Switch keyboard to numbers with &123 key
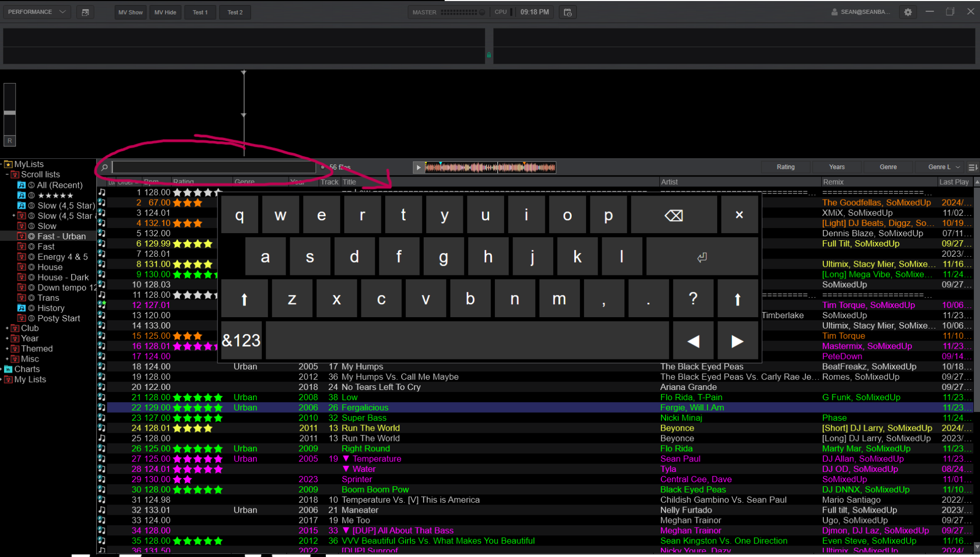 point(241,340)
